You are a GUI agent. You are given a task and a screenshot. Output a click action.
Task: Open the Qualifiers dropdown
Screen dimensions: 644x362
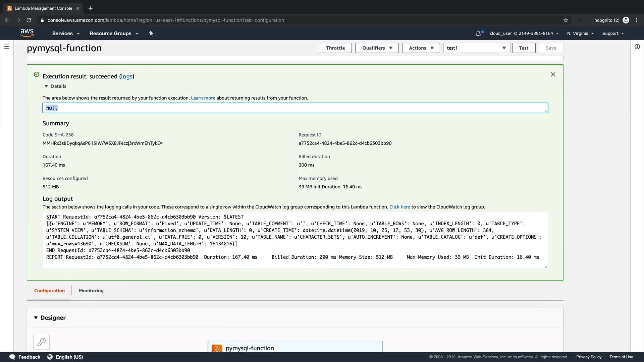pyautogui.click(x=377, y=48)
